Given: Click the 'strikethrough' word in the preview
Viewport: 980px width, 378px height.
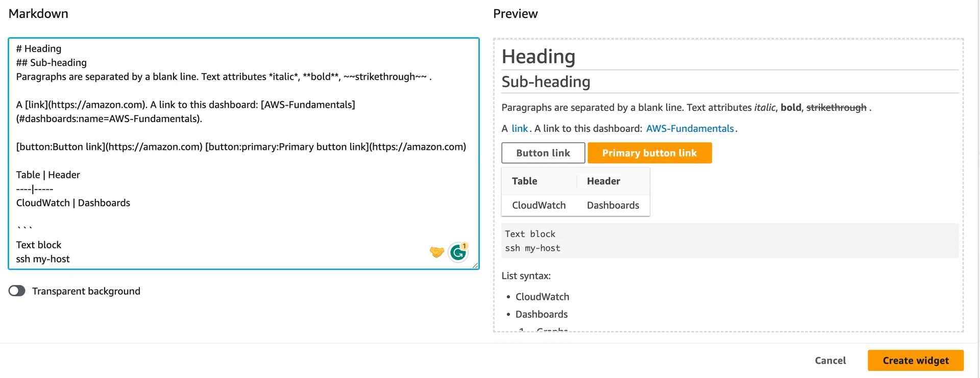Looking at the screenshot, I should 836,108.
